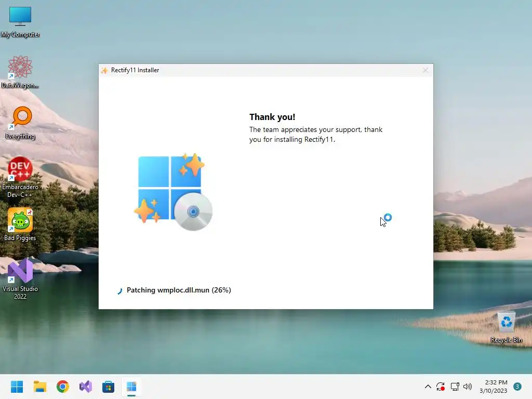The height and width of the screenshot is (399, 532).
Task: Open the volume speaker tray icon
Action: [x=468, y=387]
